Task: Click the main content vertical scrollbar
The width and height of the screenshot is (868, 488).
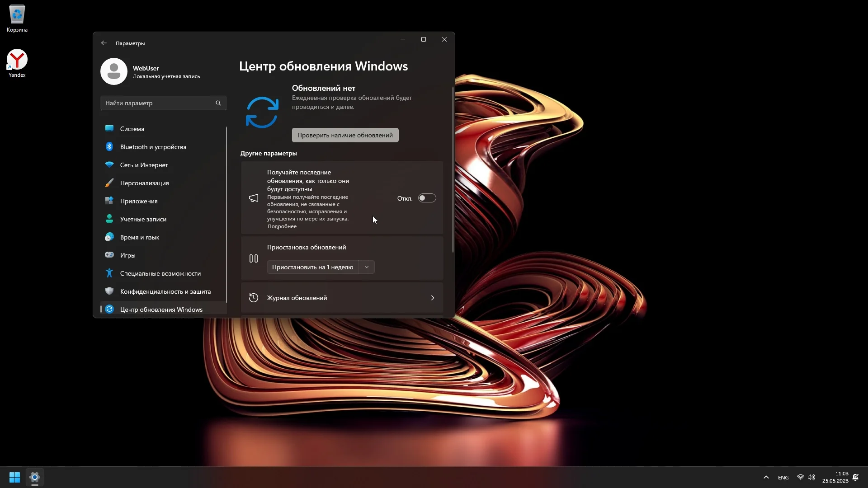Action: [x=453, y=169]
